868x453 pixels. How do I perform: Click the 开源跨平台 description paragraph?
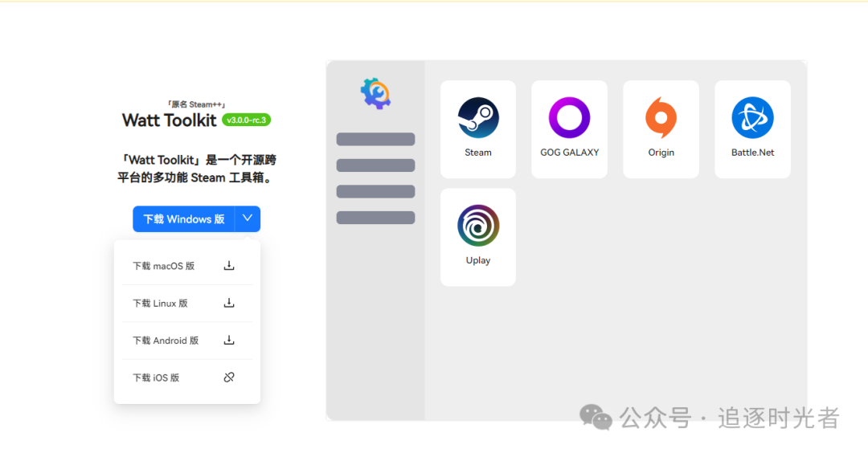[x=197, y=169]
